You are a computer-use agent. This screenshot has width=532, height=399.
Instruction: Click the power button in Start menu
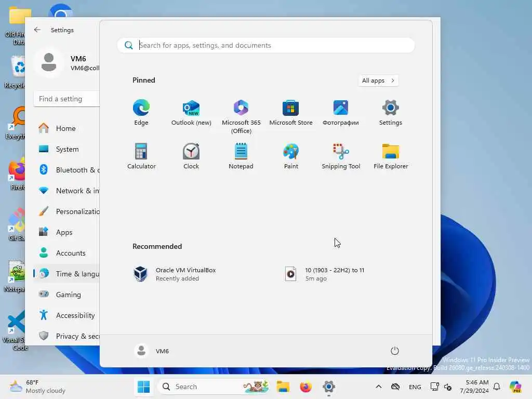pyautogui.click(x=395, y=351)
